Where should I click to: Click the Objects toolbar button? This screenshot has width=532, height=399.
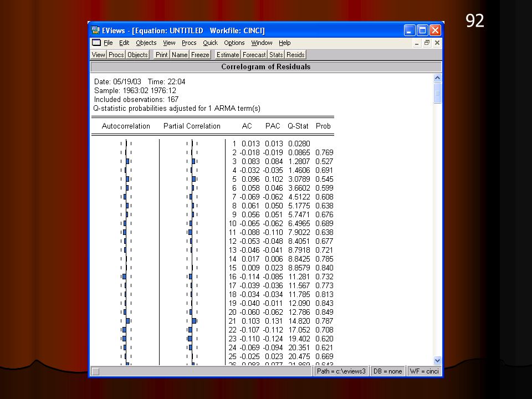[137, 55]
